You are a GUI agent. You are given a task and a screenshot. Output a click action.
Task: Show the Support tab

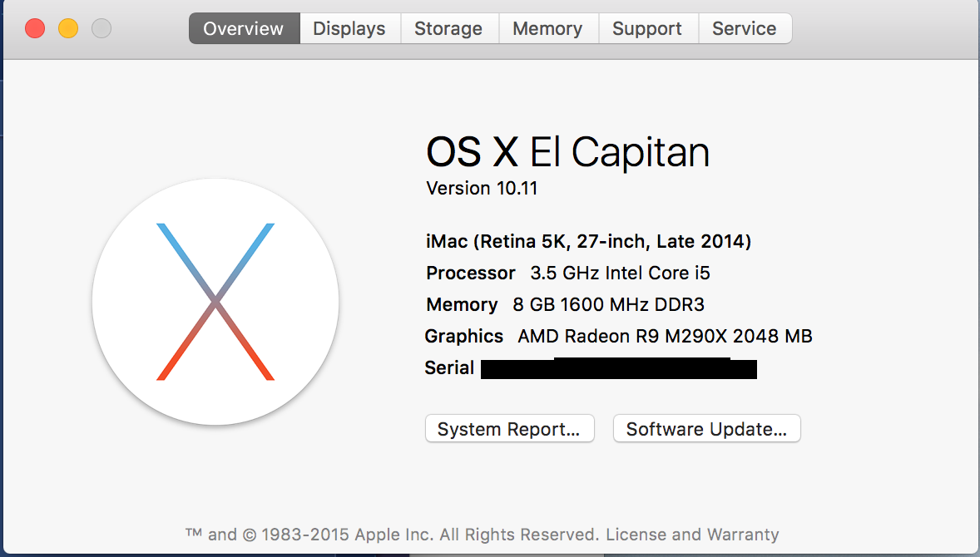click(647, 29)
